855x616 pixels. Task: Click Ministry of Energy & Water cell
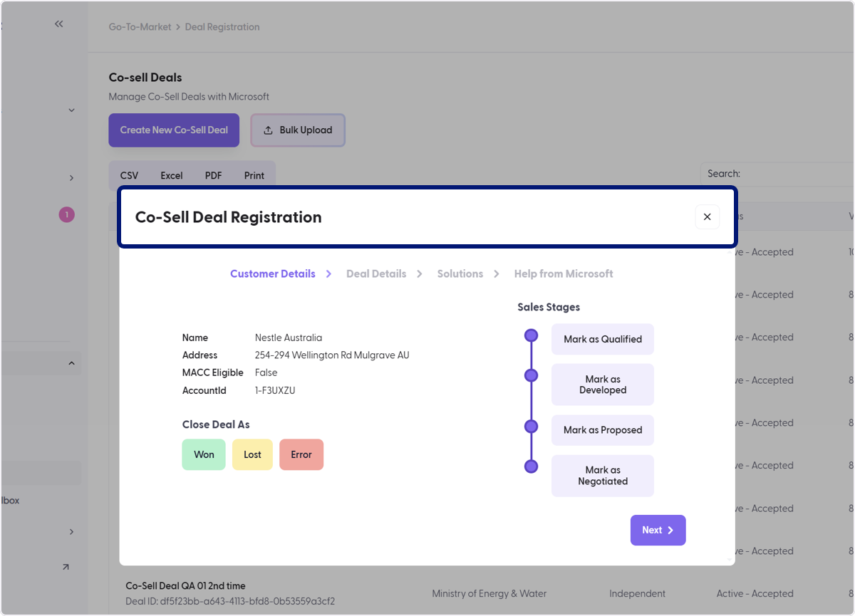[489, 593]
